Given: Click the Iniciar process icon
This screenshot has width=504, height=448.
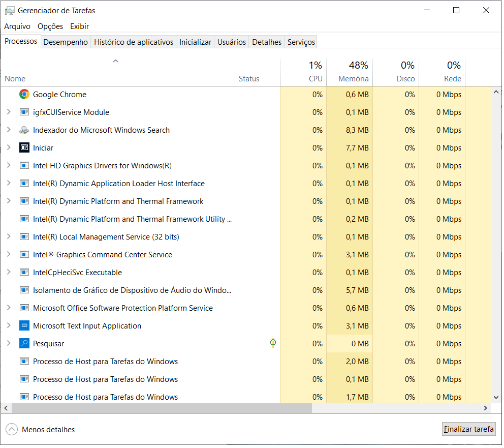Looking at the screenshot, I should 24,148.
